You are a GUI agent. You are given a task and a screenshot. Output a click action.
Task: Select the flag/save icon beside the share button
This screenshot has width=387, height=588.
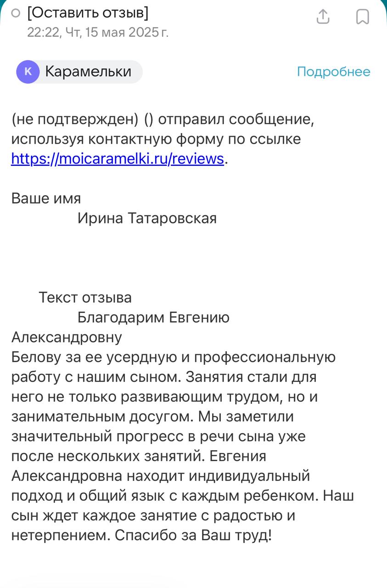(x=362, y=17)
